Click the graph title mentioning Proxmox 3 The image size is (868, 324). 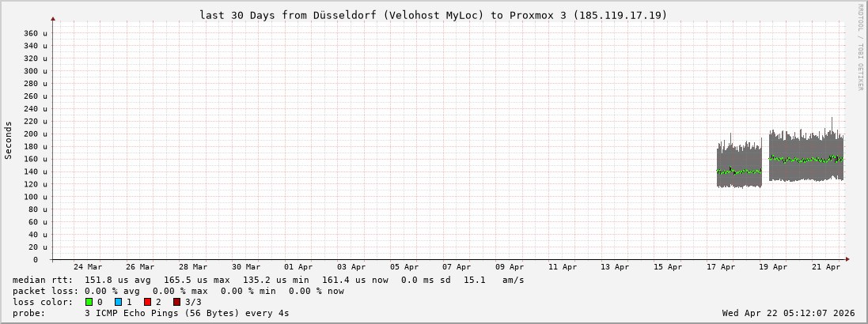pyautogui.click(x=433, y=15)
